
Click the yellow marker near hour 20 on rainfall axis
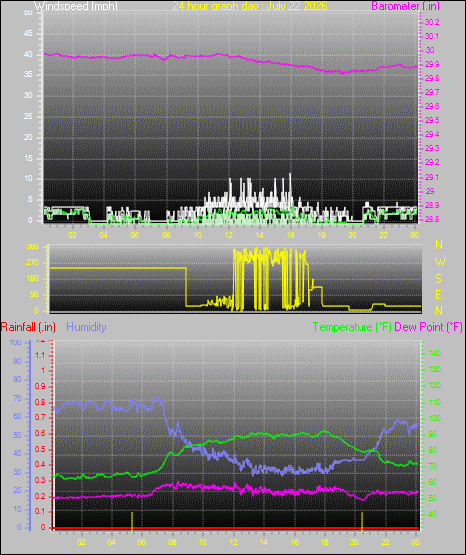click(362, 521)
